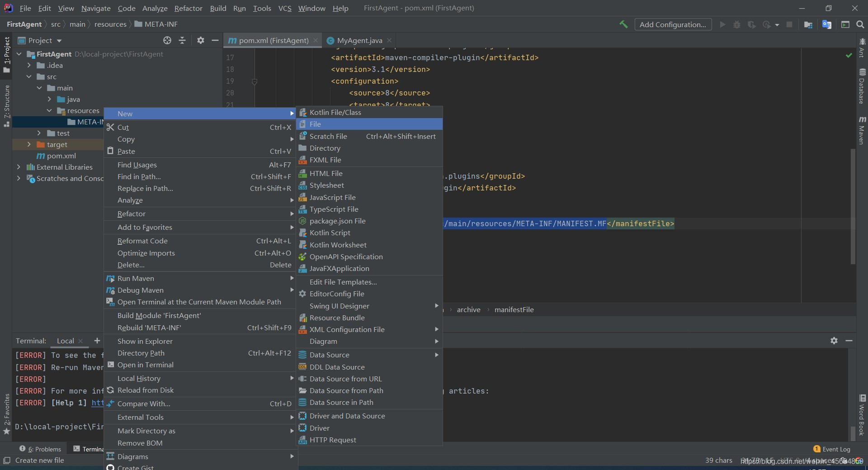
Task: Select Reload from Disk in context menu
Action: [200, 390]
